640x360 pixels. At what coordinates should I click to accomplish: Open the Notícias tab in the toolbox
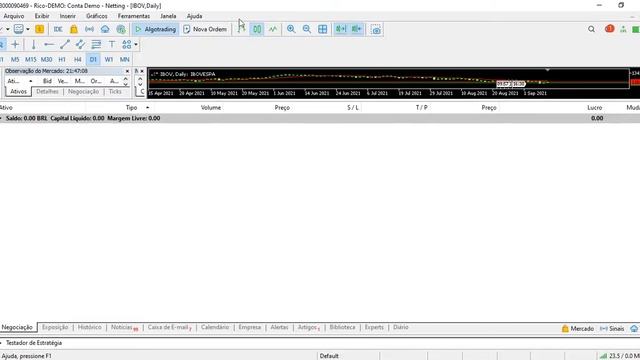[124, 327]
